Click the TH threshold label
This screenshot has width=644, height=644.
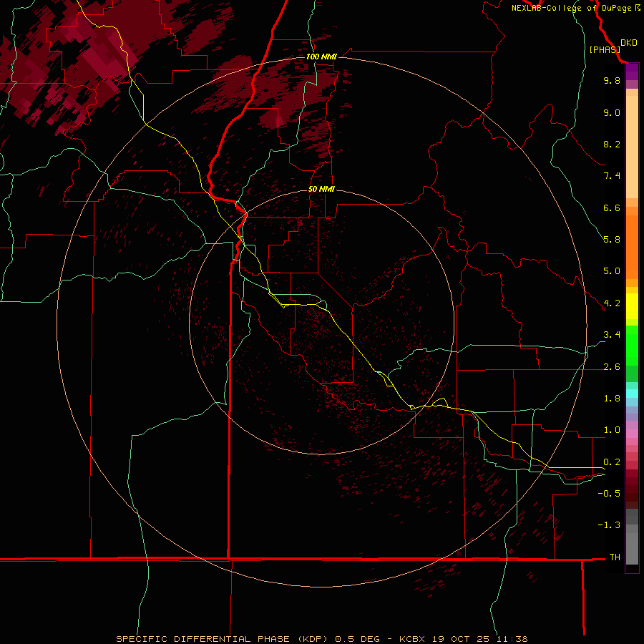(615, 557)
